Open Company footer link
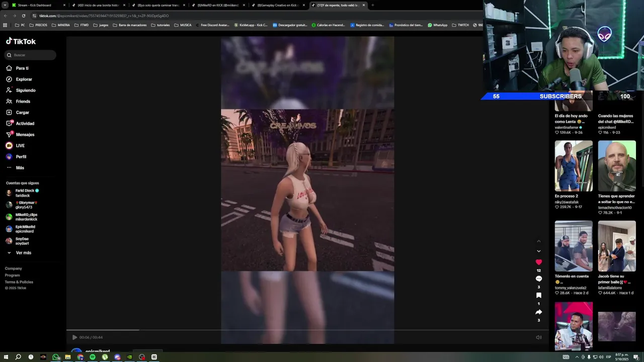 14,268
